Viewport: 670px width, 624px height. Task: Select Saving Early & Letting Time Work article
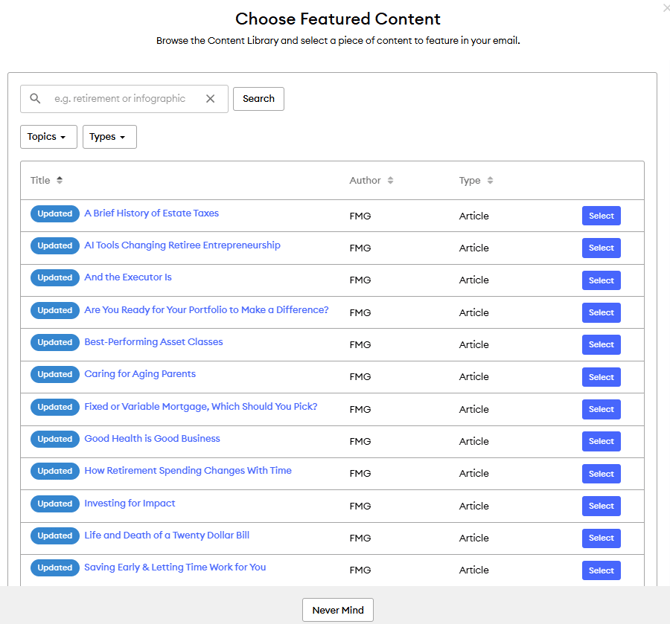pos(601,570)
